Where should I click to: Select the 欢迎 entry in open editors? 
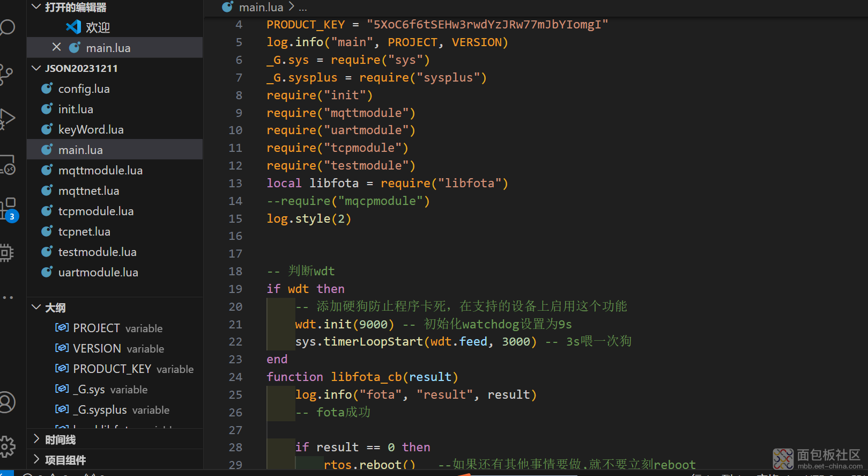click(115, 27)
